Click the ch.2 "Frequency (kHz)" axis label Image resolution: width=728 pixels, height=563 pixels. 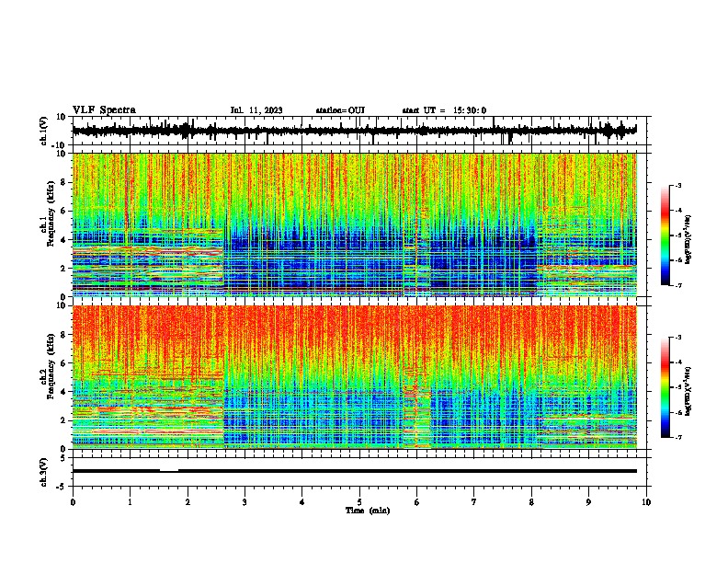click(x=51, y=366)
